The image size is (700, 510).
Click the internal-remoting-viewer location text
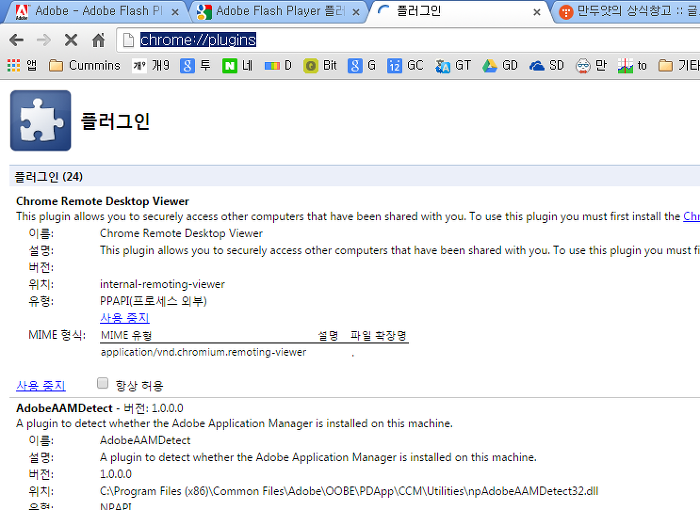click(x=162, y=284)
